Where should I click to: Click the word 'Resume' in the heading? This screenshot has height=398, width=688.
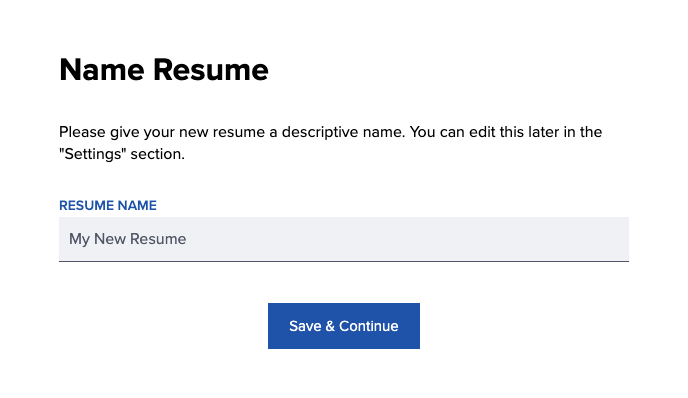[x=211, y=70]
